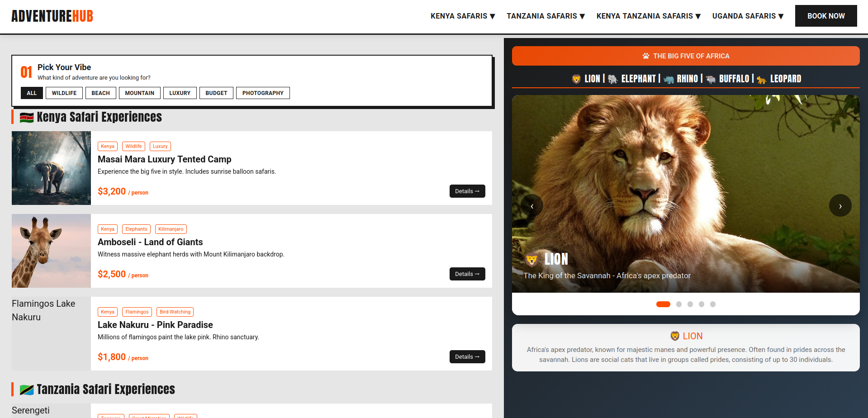
Task: Click the rhino icon in Big Five list
Action: [669, 79]
